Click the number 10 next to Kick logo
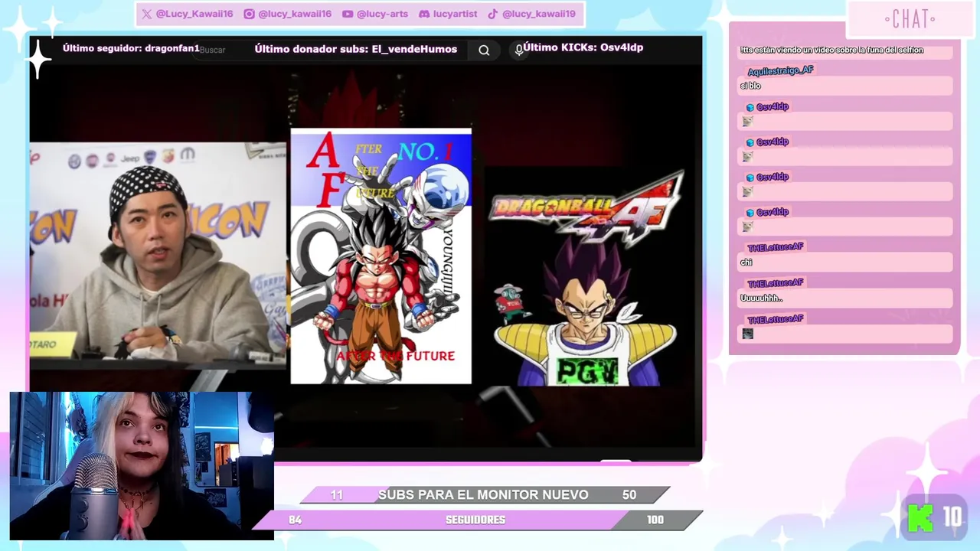Screen dimensions: 980x551 (x=952, y=518)
